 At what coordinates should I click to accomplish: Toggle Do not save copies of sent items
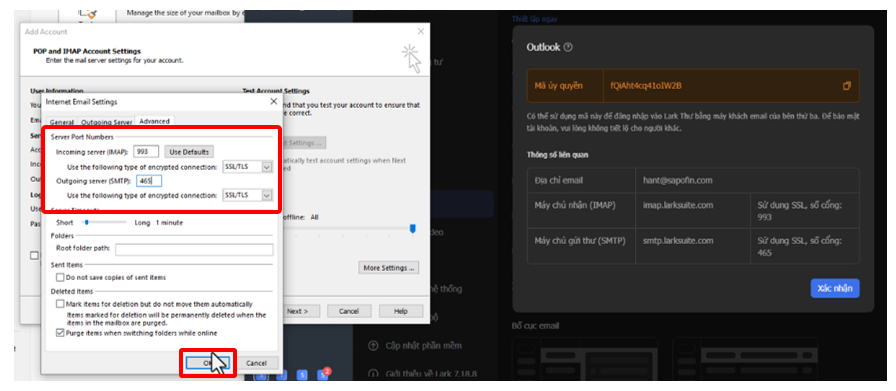tap(60, 277)
